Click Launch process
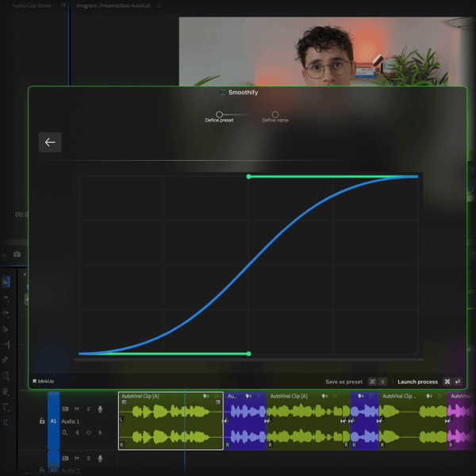 (x=417, y=382)
